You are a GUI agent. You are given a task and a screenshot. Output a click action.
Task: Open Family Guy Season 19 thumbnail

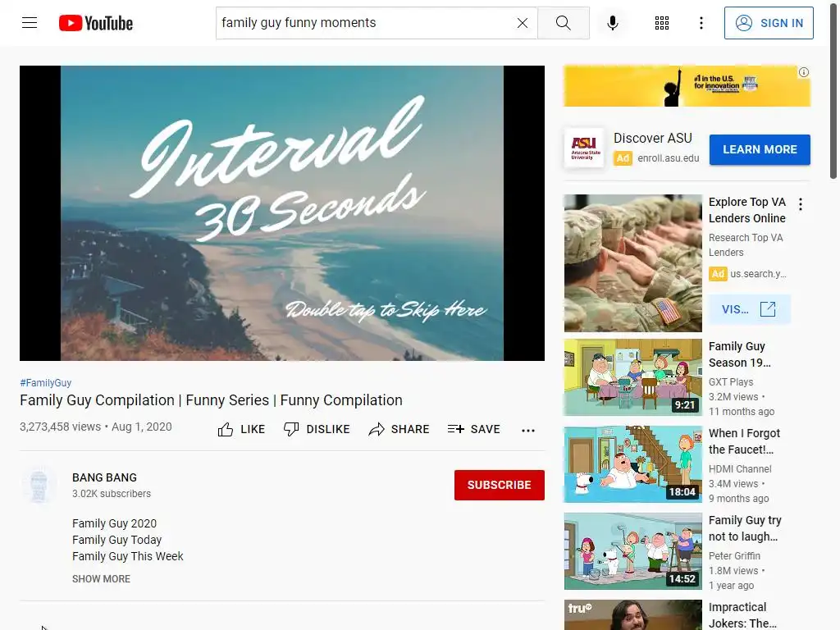tap(632, 377)
